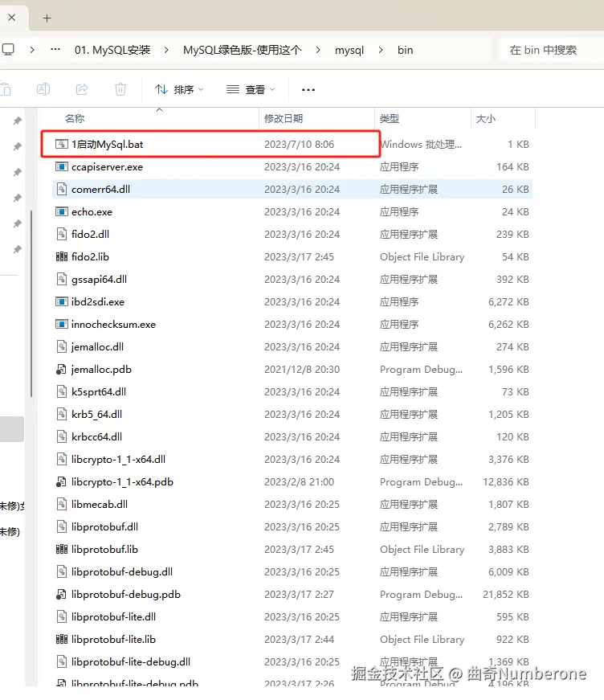Click the comerr64.dll file icon
The height and width of the screenshot is (700, 604).
point(62,190)
